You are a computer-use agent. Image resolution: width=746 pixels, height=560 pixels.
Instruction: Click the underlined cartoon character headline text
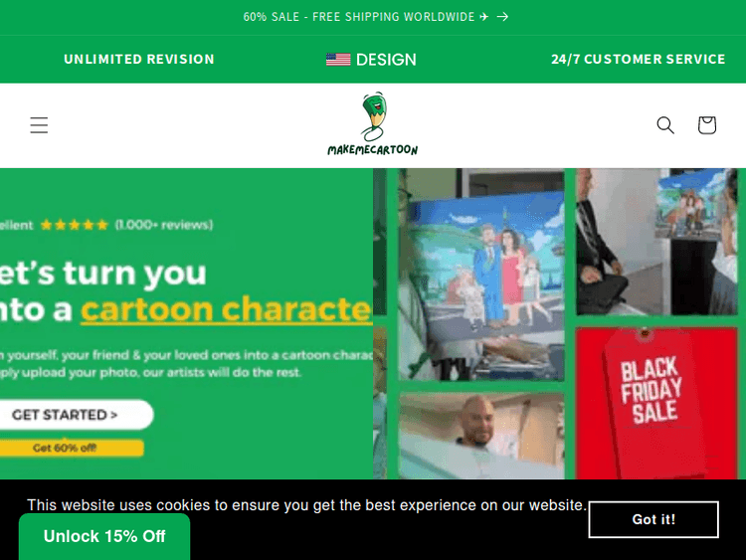[227, 309]
